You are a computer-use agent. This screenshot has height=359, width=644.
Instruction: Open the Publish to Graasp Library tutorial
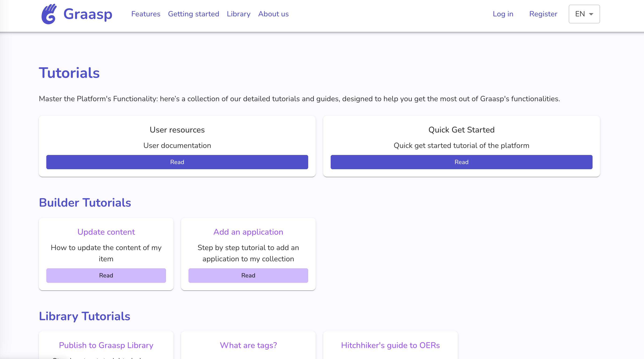pos(106,345)
